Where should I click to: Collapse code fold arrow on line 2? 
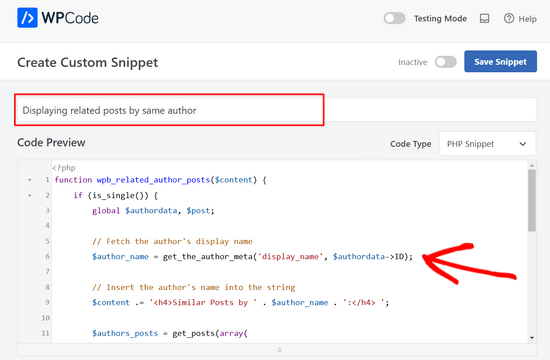pyautogui.click(x=30, y=195)
